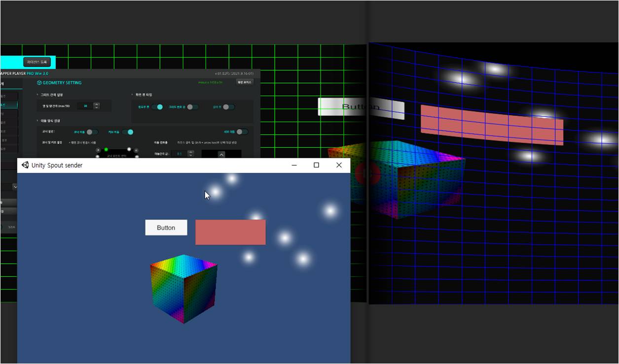
Task: Click the green mouse coordinates readout
Action: (210, 82)
